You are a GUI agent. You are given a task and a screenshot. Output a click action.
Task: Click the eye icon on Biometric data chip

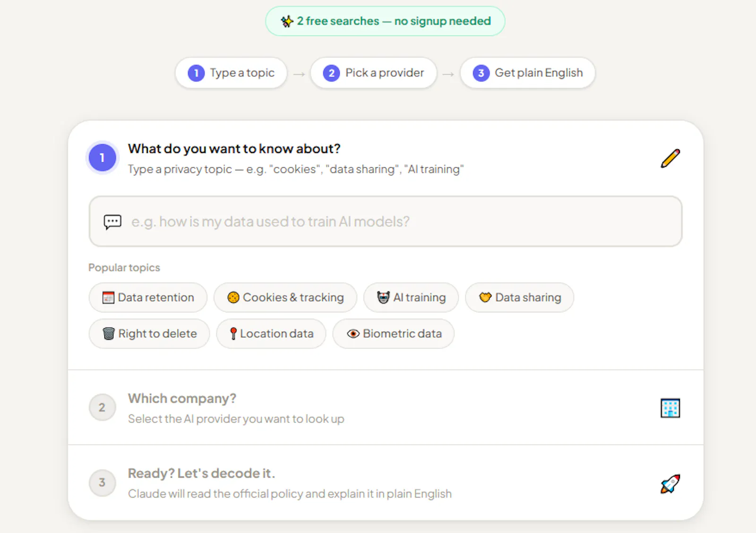click(353, 334)
